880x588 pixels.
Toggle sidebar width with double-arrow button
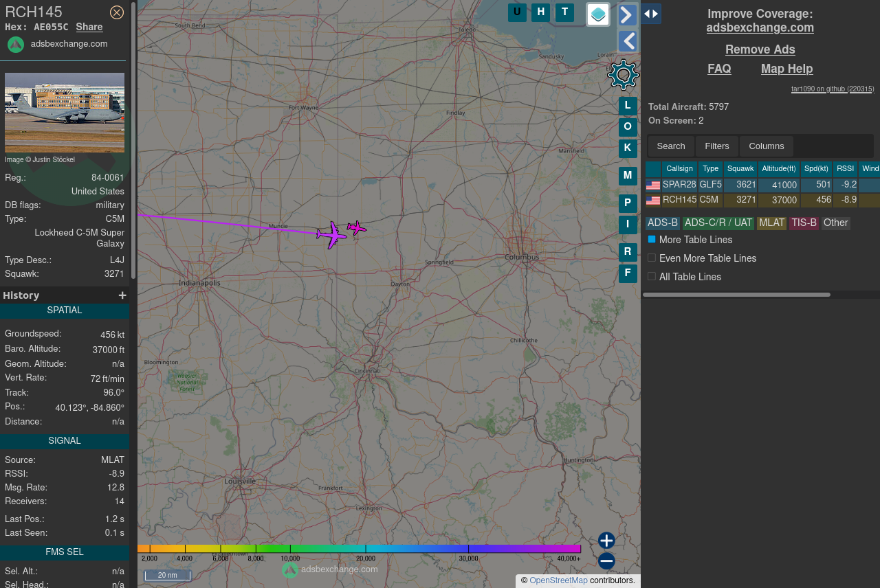tap(651, 14)
